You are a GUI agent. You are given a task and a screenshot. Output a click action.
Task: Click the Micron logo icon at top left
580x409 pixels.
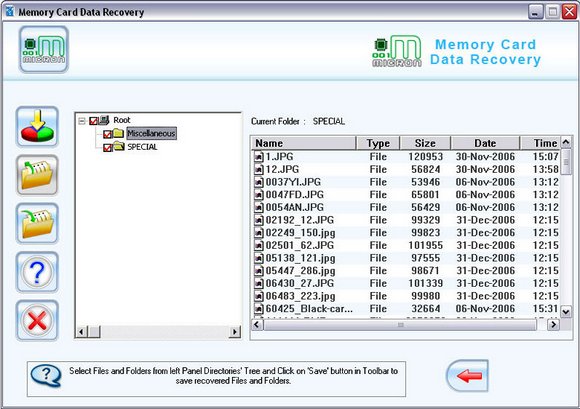pyautogui.click(x=44, y=49)
